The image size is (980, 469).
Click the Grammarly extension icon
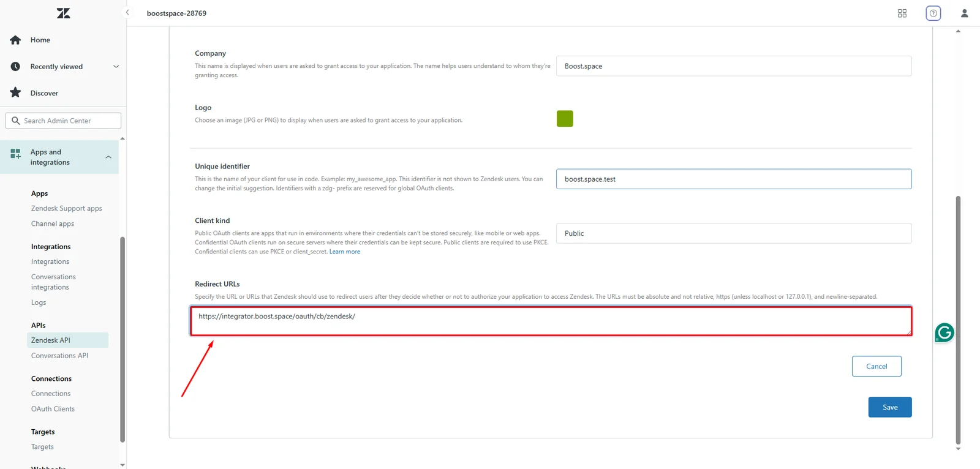[x=944, y=332]
